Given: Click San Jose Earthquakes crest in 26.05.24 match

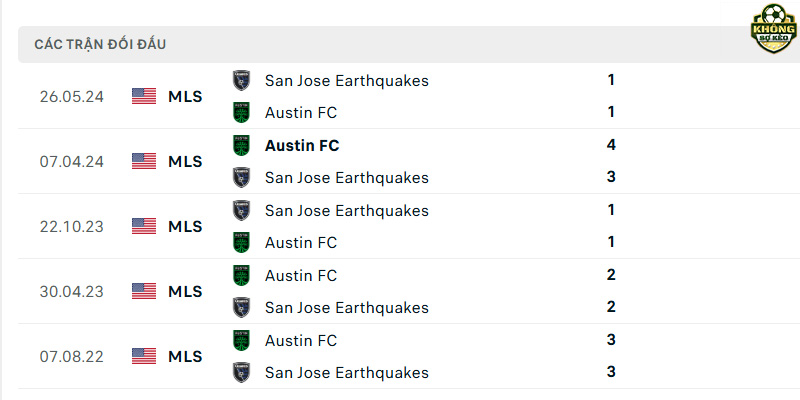Looking at the screenshot, I should [241, 81].
